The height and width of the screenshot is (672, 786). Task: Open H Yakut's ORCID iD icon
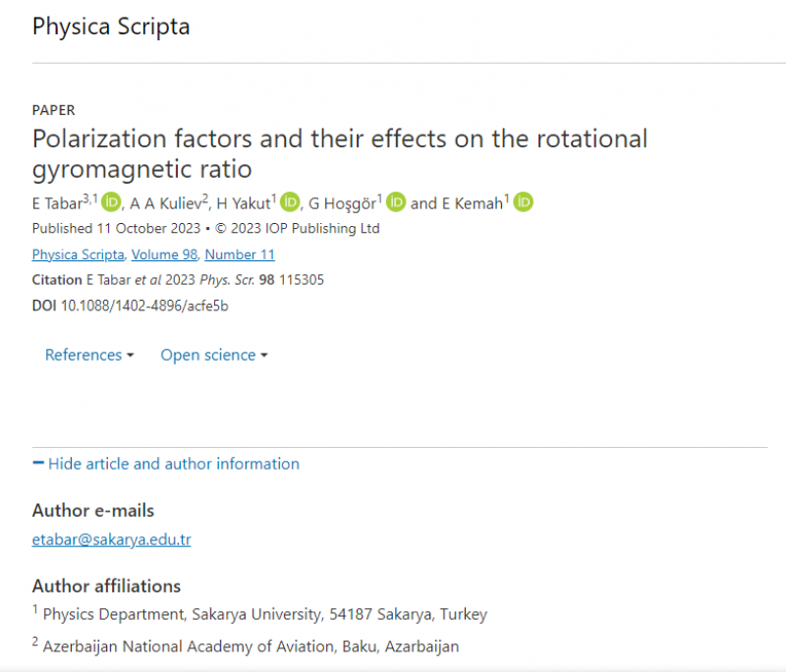[x=290, y=202]
